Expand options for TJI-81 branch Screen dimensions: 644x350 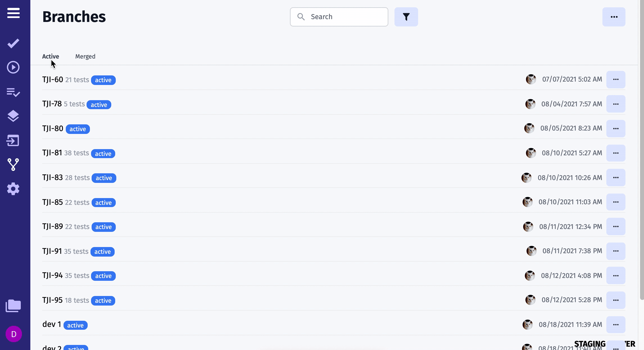point(616,153)
